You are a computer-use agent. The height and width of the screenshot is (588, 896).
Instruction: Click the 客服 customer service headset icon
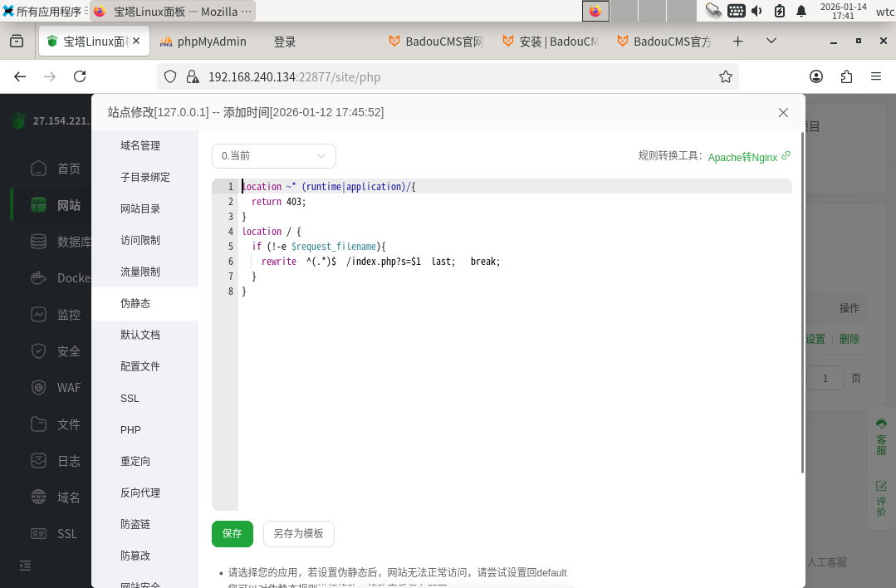click(x=881, y=424)
